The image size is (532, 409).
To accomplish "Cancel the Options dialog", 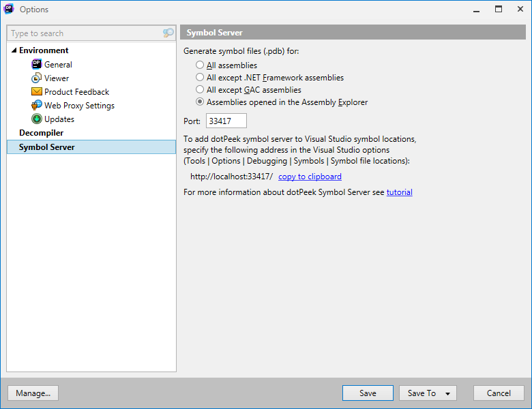I will (x=499, y=393).
